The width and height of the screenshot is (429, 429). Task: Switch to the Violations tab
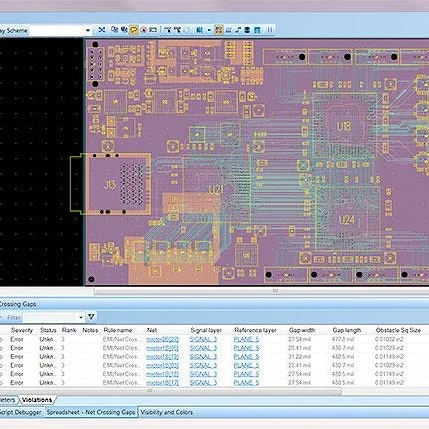tap(37, 400)
